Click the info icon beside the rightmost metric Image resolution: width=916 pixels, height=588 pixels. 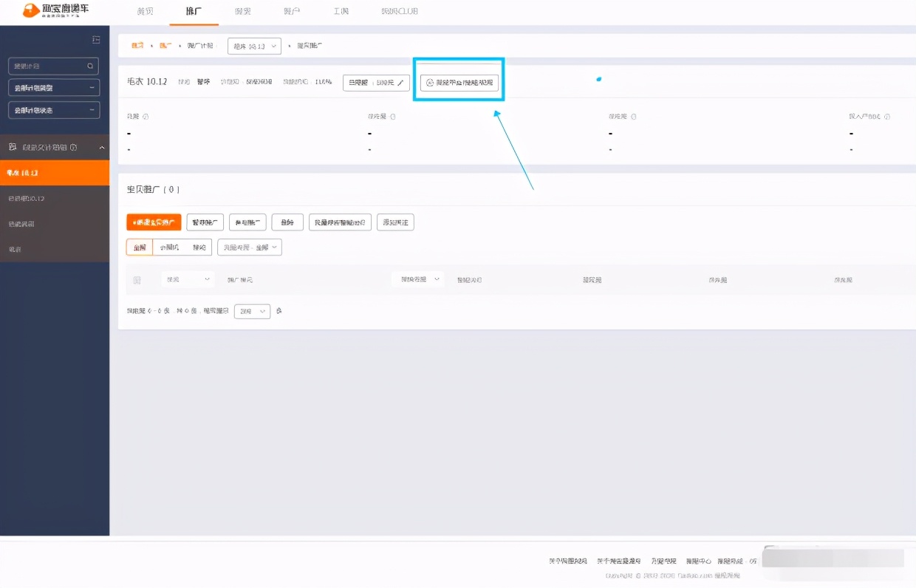(887, 117)
